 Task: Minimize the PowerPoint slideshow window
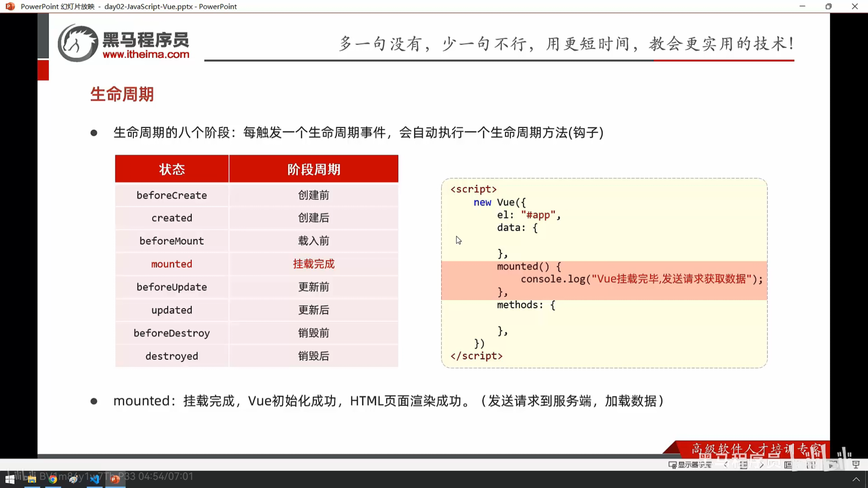click(x=802, y=6)
